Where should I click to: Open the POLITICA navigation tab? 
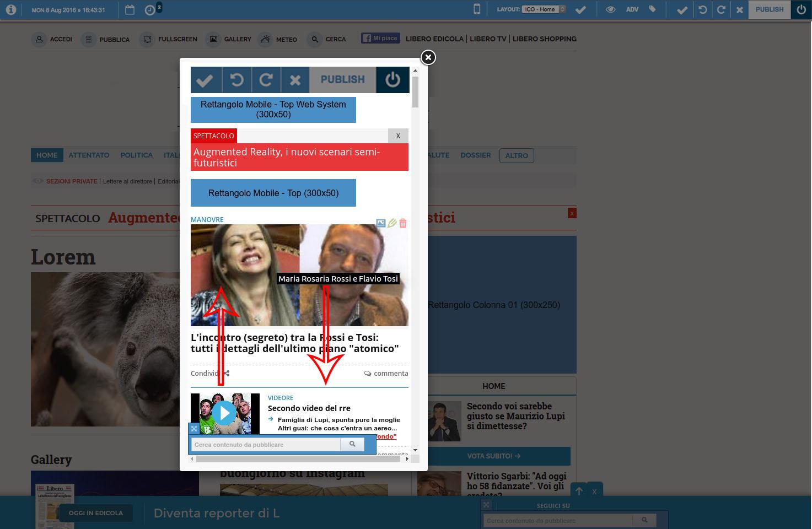[136, 155]
